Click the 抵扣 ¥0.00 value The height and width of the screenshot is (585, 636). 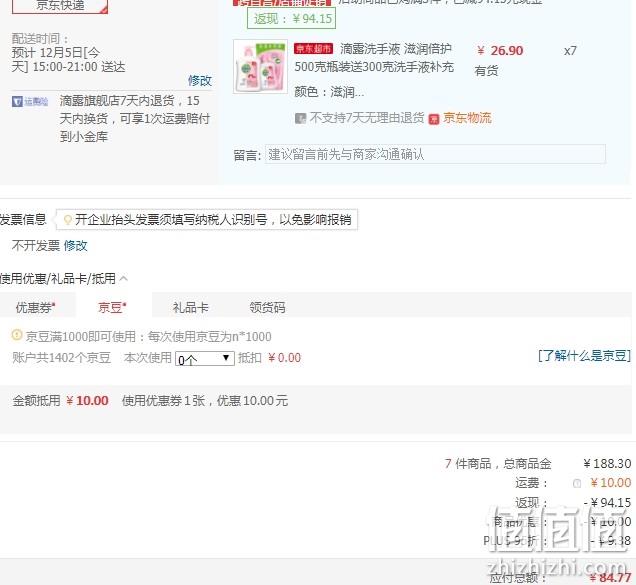coord(285,358)
